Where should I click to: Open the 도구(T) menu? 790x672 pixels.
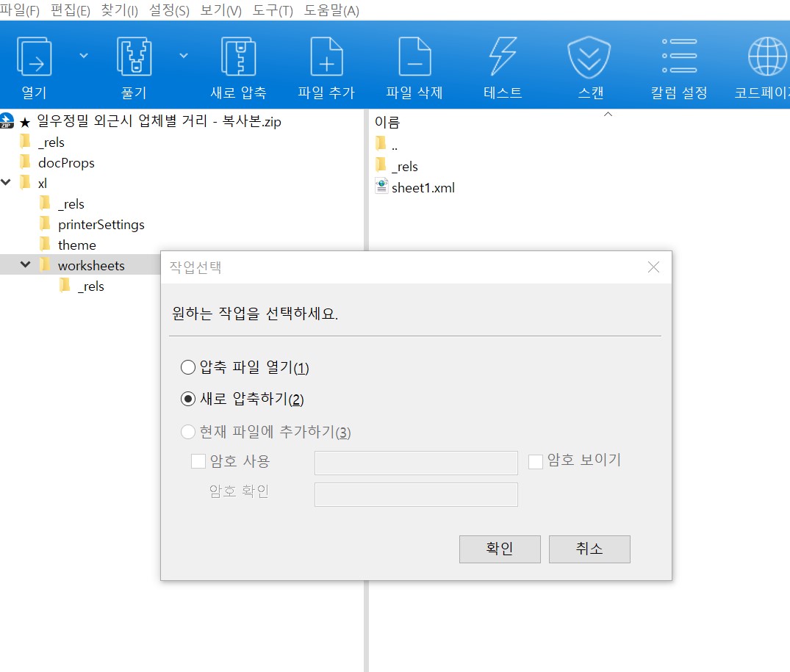(272, 10)
